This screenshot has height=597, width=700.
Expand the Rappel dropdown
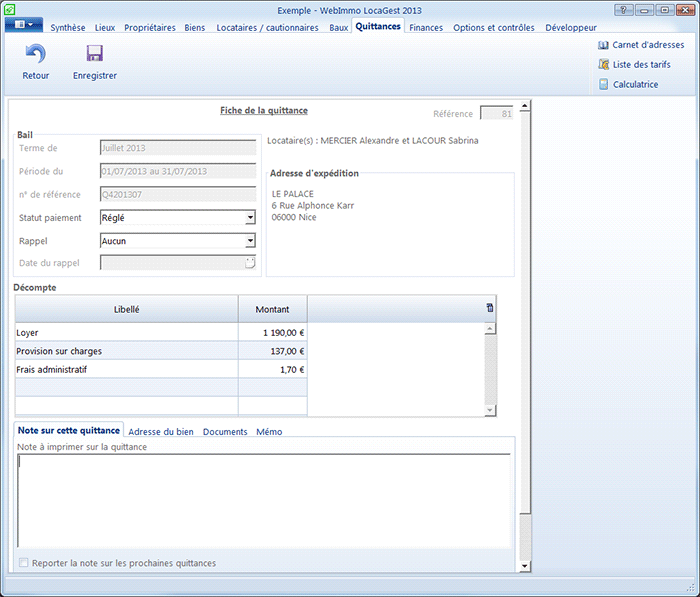250,241
